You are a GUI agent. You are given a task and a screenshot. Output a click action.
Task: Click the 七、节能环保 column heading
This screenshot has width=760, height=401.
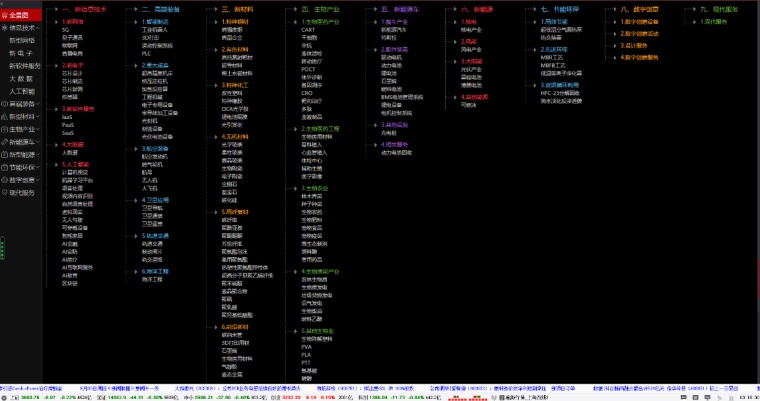[x=559, y=9]
